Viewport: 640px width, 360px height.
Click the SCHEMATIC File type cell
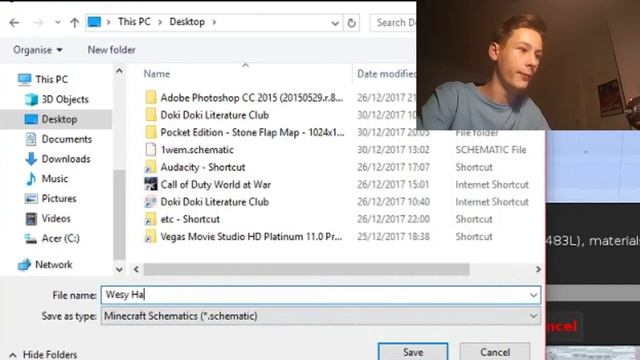pyautogui.click(x=491, y=150)
